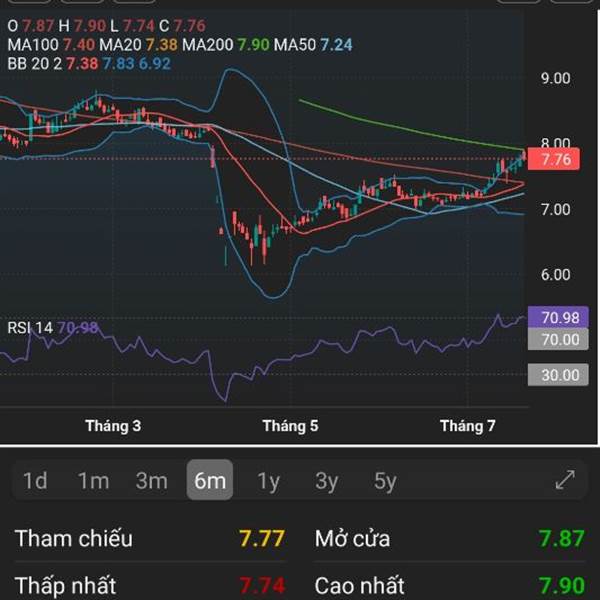Tap the Tham chiếu value 7.77

click(x=262, y=538)
